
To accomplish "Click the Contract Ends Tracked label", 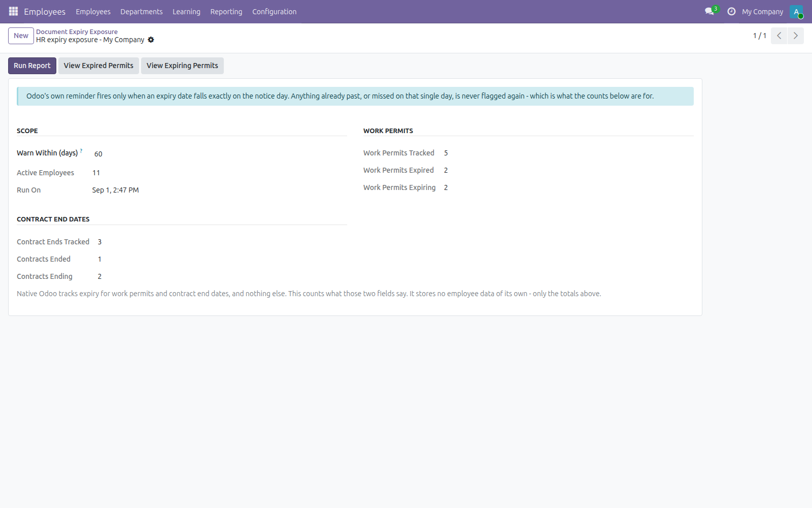I will point(53,242).
